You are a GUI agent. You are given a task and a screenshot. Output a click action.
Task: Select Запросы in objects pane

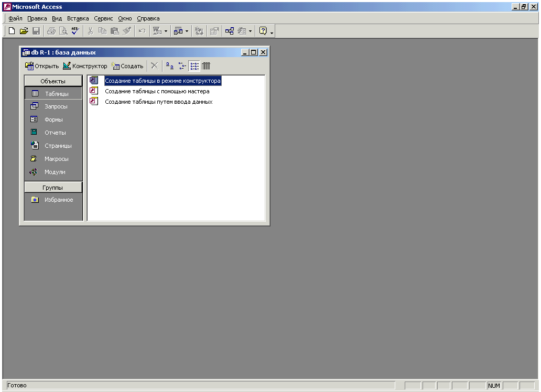click(x=53, y=106)
